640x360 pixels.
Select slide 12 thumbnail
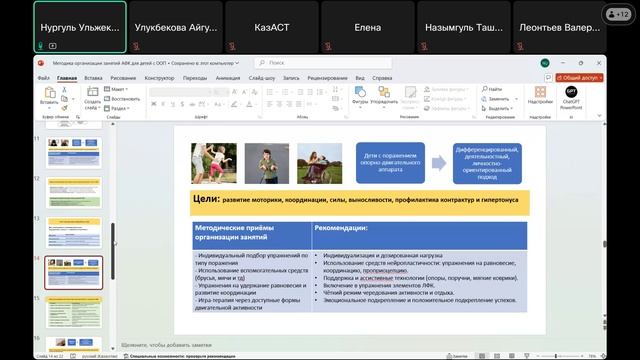point(74,193)
